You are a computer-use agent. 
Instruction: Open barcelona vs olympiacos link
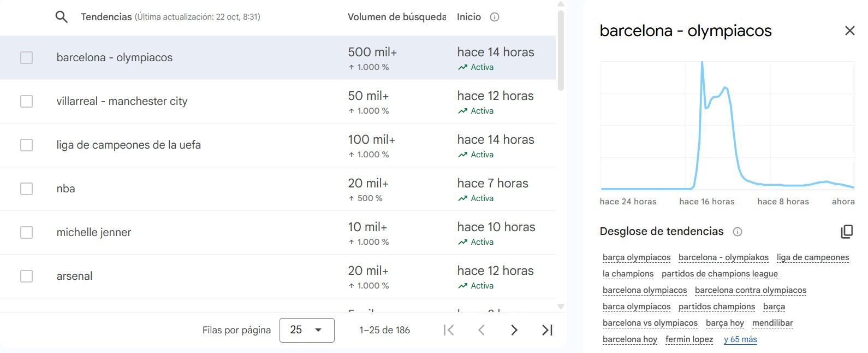pos(650,323)
